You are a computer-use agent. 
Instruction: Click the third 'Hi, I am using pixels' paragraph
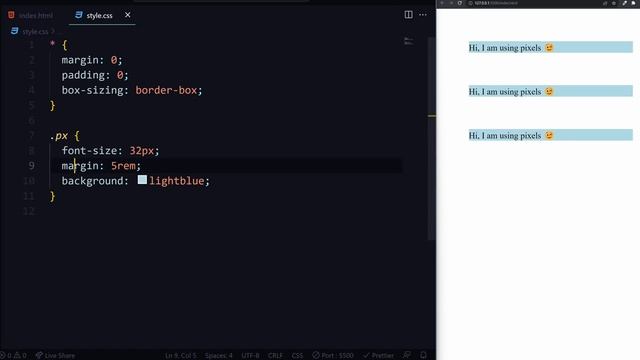click(550, 135)
